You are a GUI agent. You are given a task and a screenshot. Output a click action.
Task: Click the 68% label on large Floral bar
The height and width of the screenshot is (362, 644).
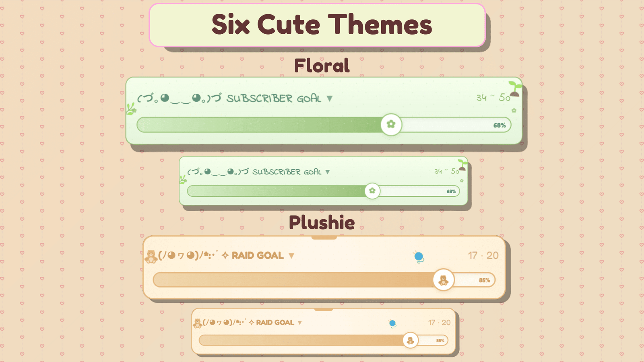pyautogui.click(x=500, y=125)
